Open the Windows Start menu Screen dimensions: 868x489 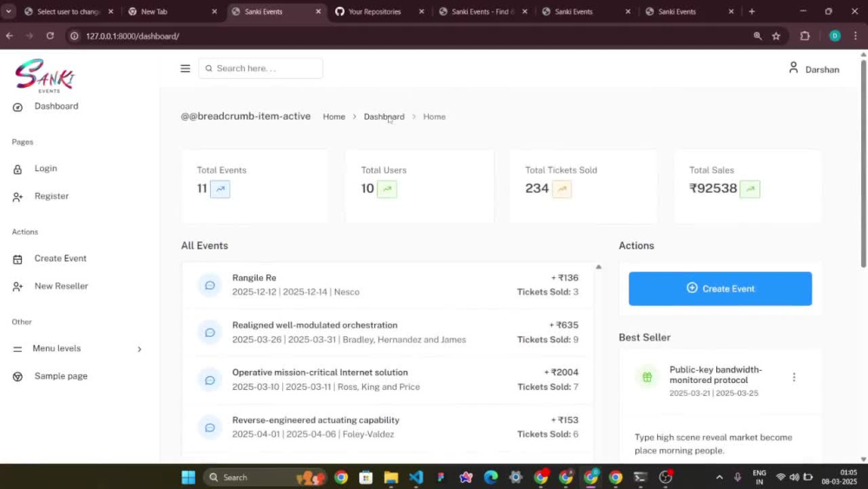(188, 478)
